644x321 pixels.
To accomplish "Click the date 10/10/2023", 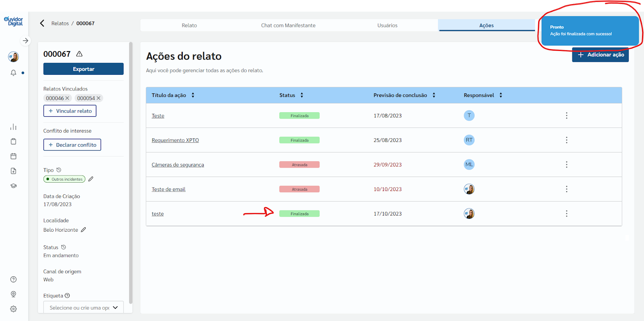I will point(388,189).
